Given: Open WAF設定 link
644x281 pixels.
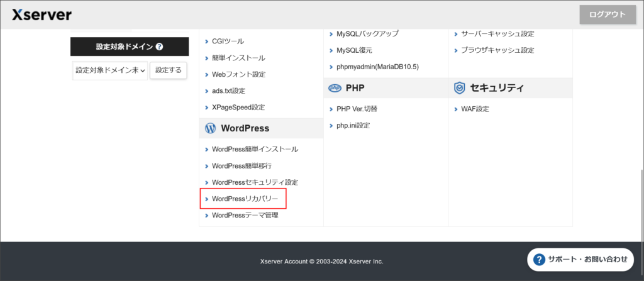Looking at the screenshot, I should click(x=475, y=109).
